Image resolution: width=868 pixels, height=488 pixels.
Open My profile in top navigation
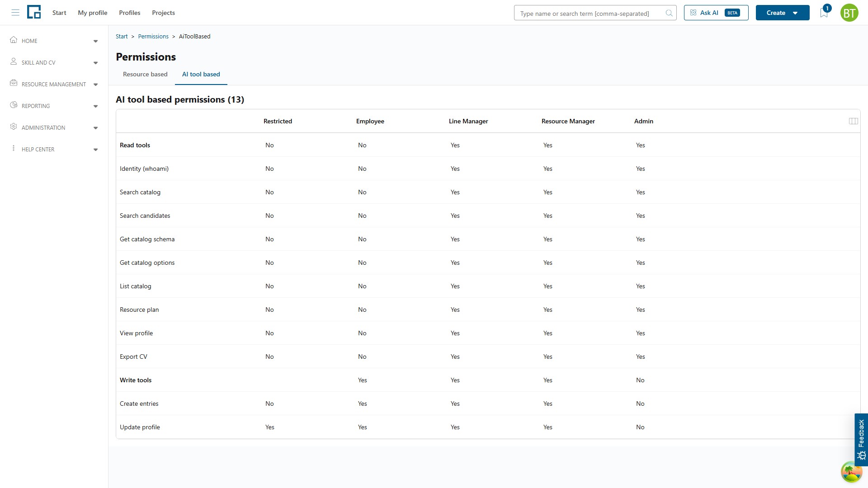(x=93, y=13)
